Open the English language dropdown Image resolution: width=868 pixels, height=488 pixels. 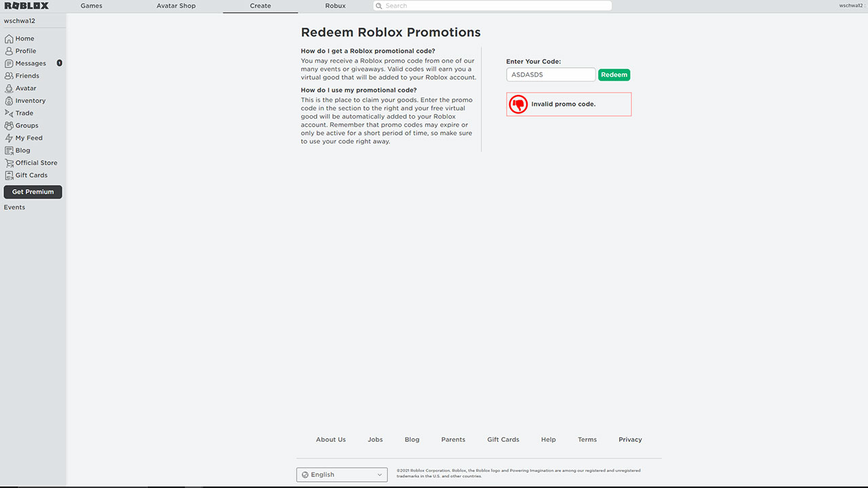coord(341,474)
